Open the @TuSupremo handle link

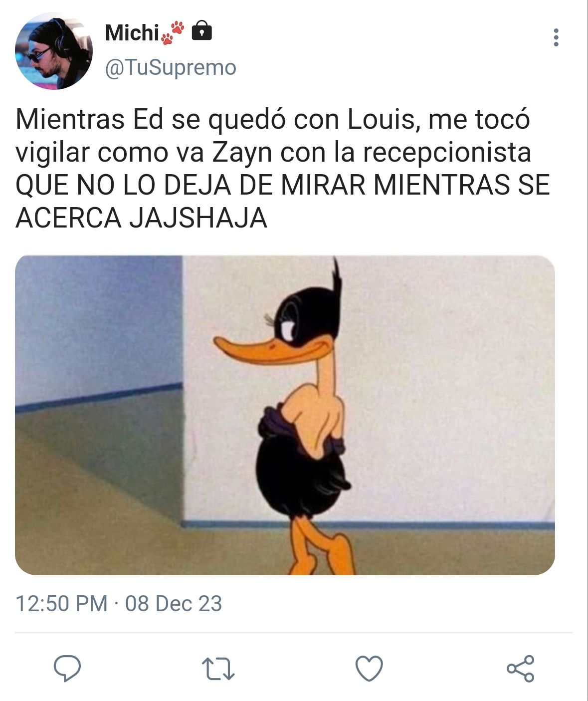pyautogui.click(x=171, y=67)
